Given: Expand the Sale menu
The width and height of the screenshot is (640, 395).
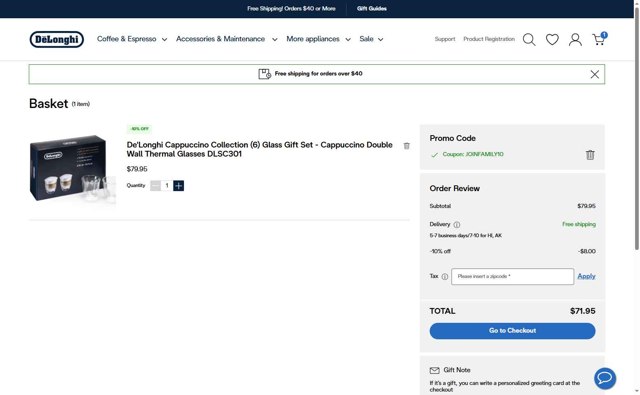Looking at the screenshot, I should point(371,39).
